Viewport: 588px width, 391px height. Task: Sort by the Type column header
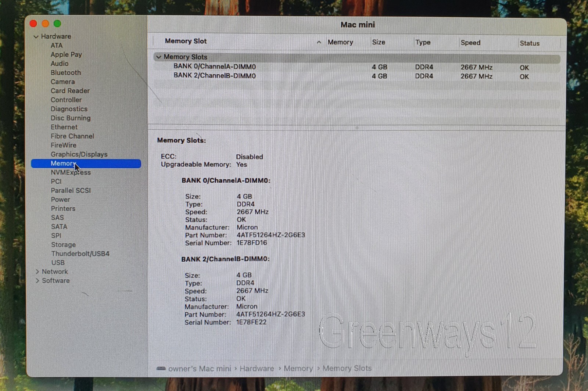[423, 42]
